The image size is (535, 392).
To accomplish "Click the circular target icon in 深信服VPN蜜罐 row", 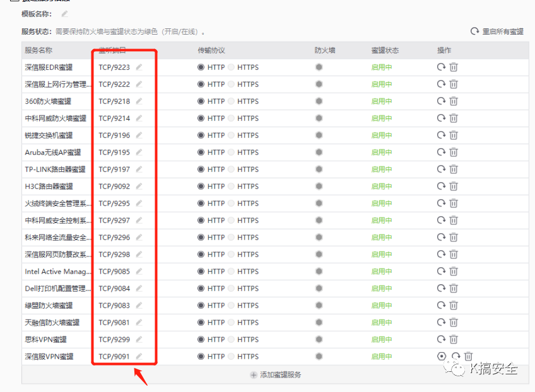I will pos(442,357).
